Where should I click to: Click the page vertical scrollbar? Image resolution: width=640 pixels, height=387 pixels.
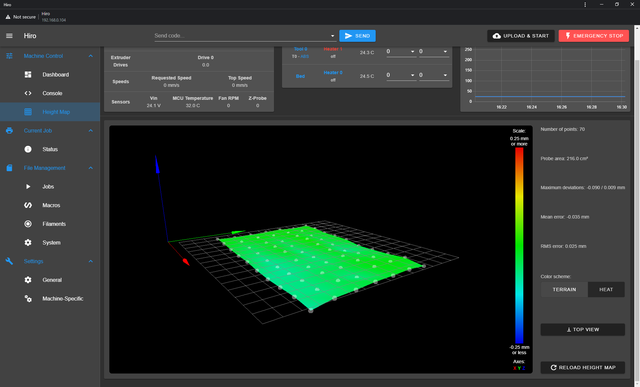coord(637,206)
